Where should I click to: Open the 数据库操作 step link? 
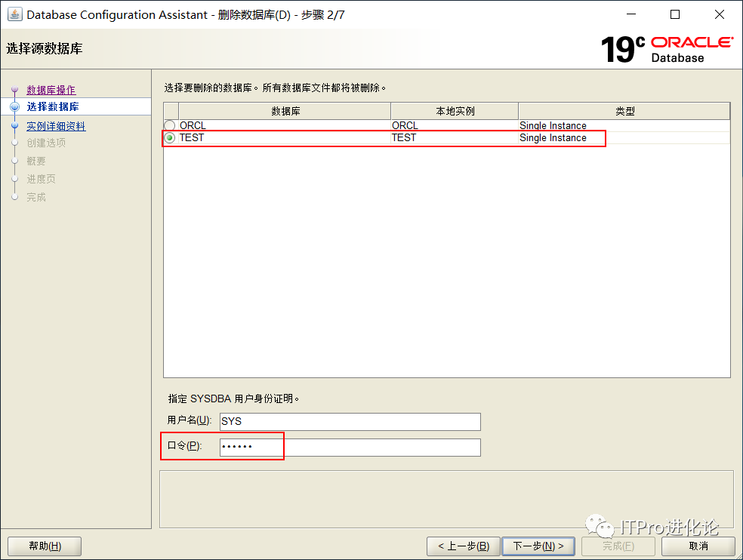(51, 90)
